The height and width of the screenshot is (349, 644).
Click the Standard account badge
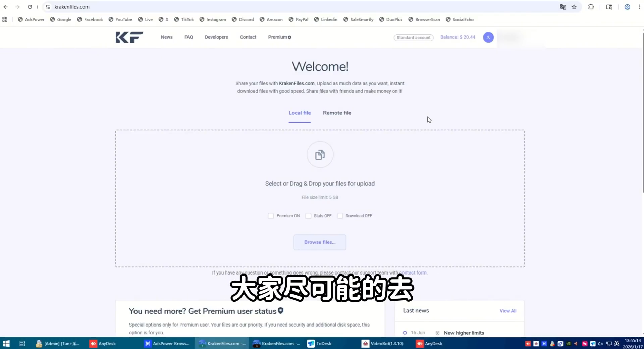pos(414,38)
